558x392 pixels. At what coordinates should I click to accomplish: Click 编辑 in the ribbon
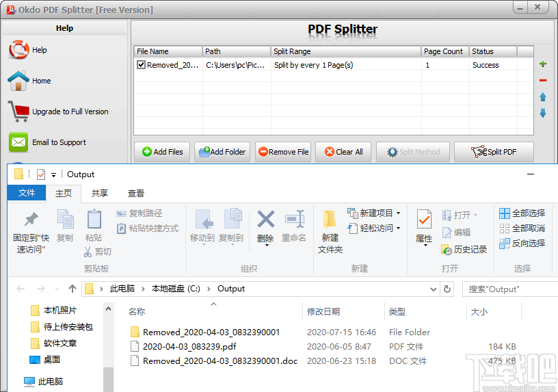tap(457, 233)
